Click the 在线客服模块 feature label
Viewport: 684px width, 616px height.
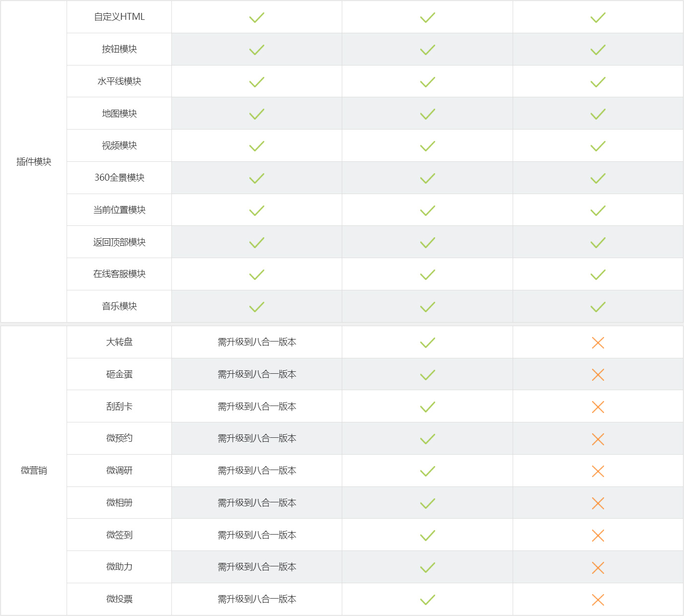(119, 274)
